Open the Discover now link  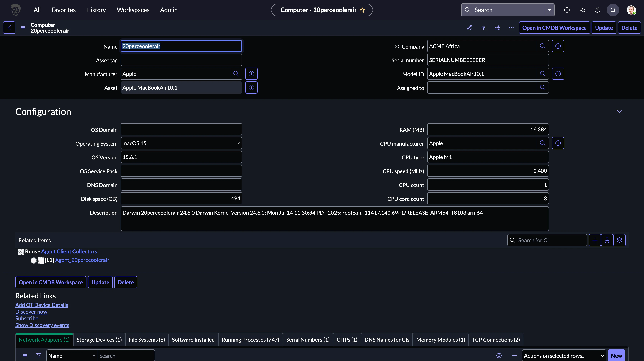(x=31, y=312)
